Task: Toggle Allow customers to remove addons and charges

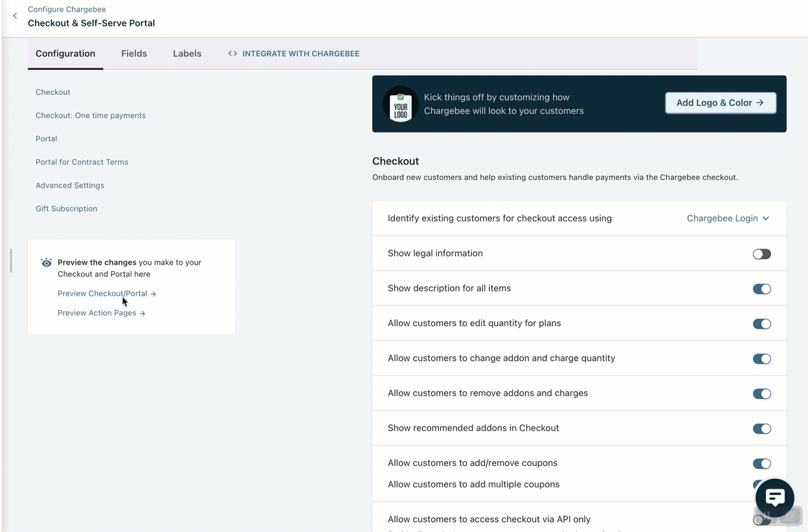Action: coord(761,393)
